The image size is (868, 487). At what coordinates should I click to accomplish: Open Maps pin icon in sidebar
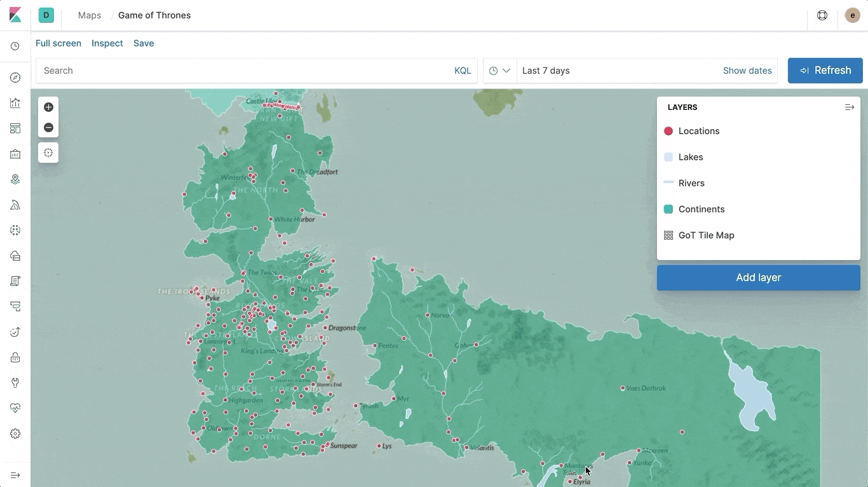pos(15,179)
